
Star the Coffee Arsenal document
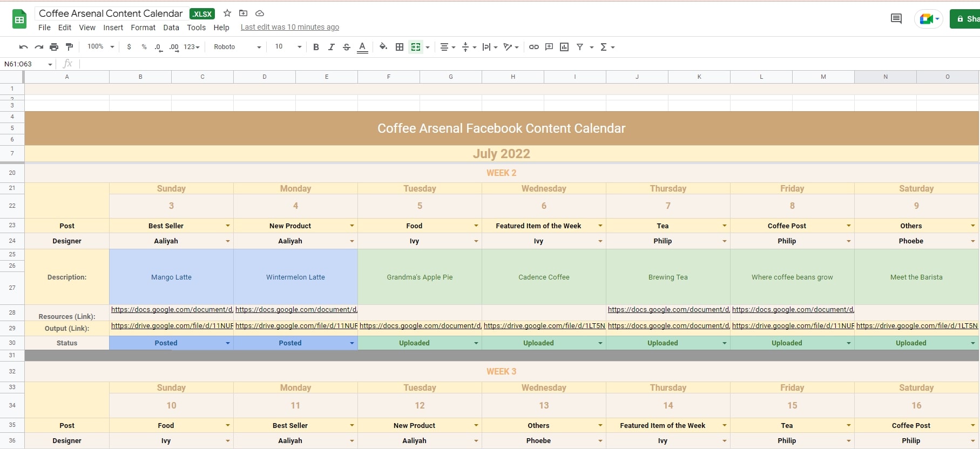pyautogui.click(x=227, y=13)
